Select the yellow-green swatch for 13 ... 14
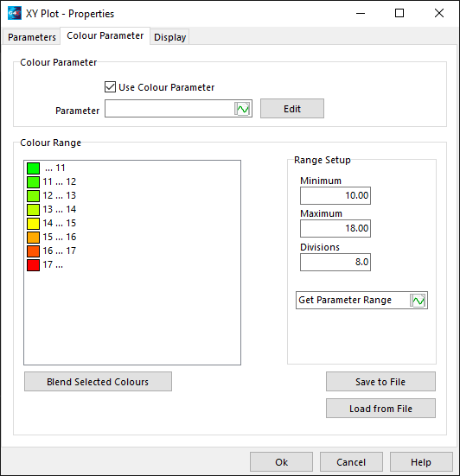Viewport: 460px width, 476px height. 33,210
